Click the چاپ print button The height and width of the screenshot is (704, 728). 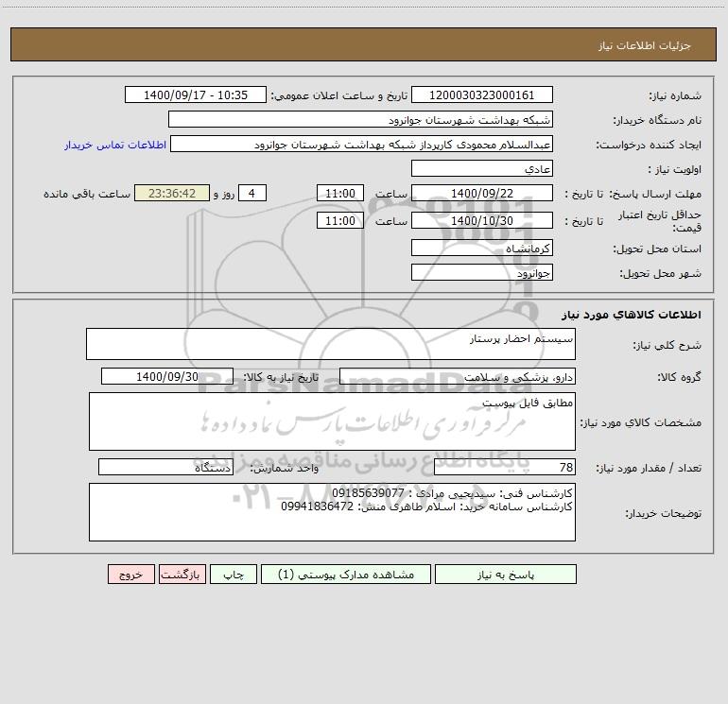tap(234, 574)
